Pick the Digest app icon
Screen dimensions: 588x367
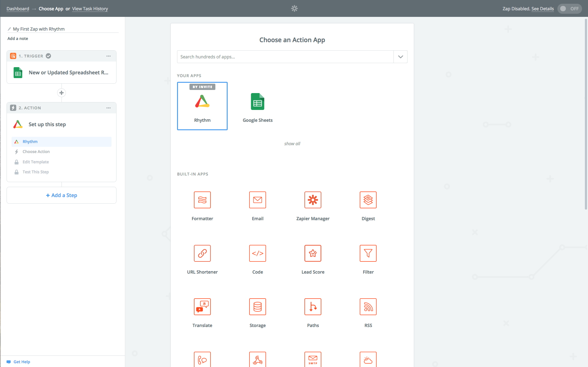coord(368,200)
